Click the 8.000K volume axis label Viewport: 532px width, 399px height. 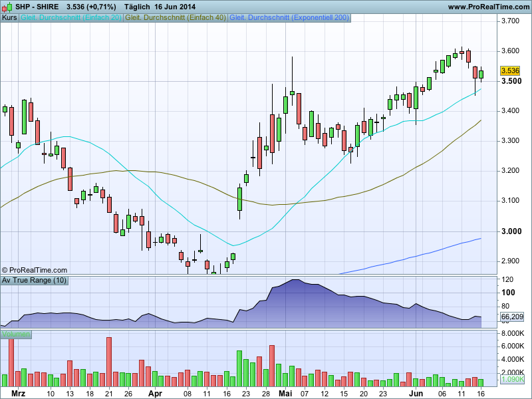click(513, 334)
